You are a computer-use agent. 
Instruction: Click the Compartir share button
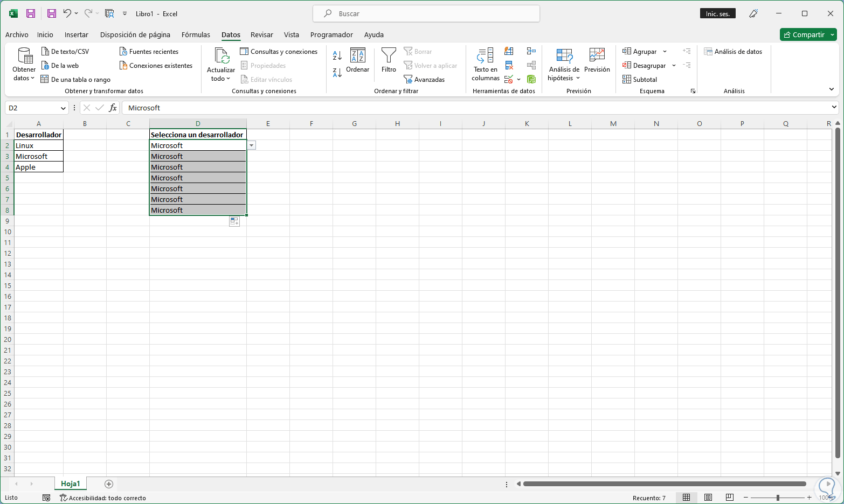(x=808, y=34)
